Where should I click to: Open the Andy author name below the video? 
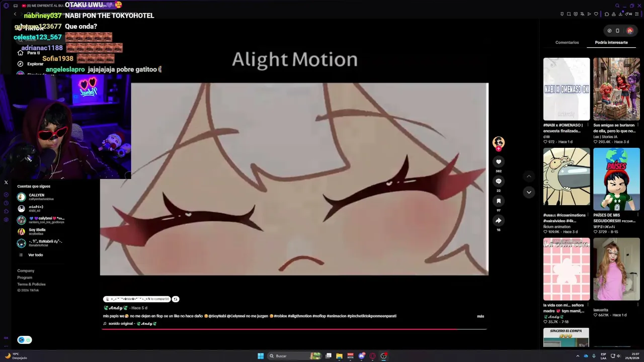click(116, 308)
